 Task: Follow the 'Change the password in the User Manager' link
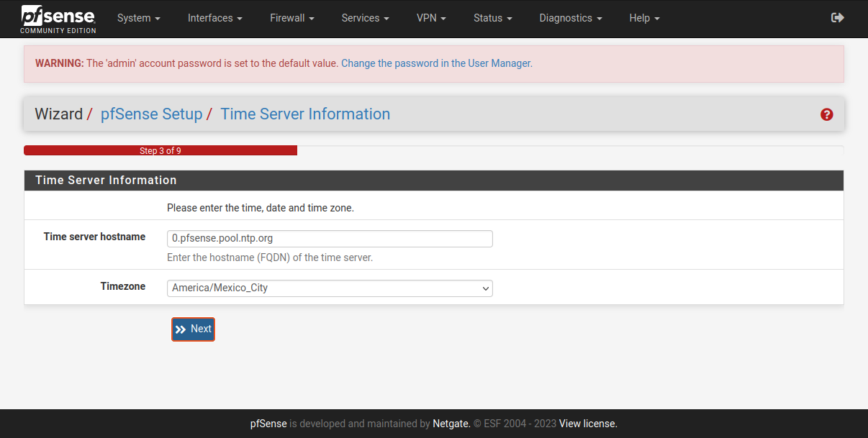(437, 63)
